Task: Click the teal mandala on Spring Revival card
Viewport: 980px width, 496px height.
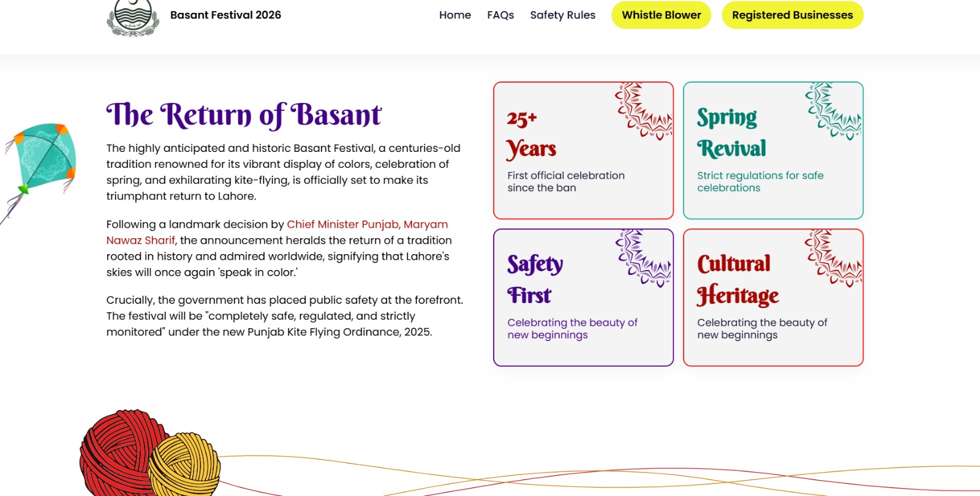Action: (x=834, y=110)
